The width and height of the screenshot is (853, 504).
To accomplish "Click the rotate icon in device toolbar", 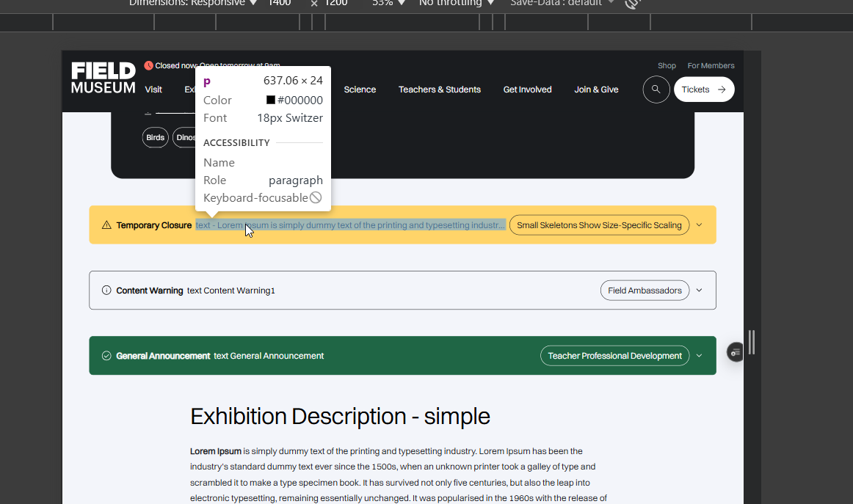I will (x=631, y=4).
